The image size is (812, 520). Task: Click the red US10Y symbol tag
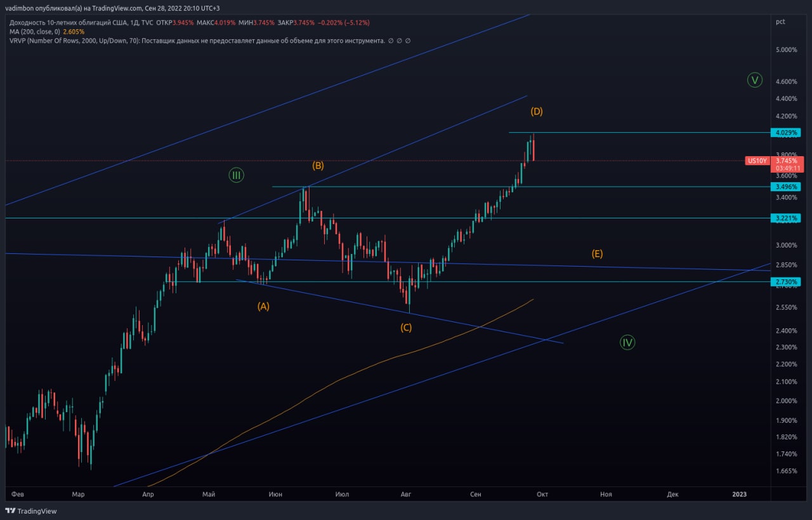pos(757,161)
